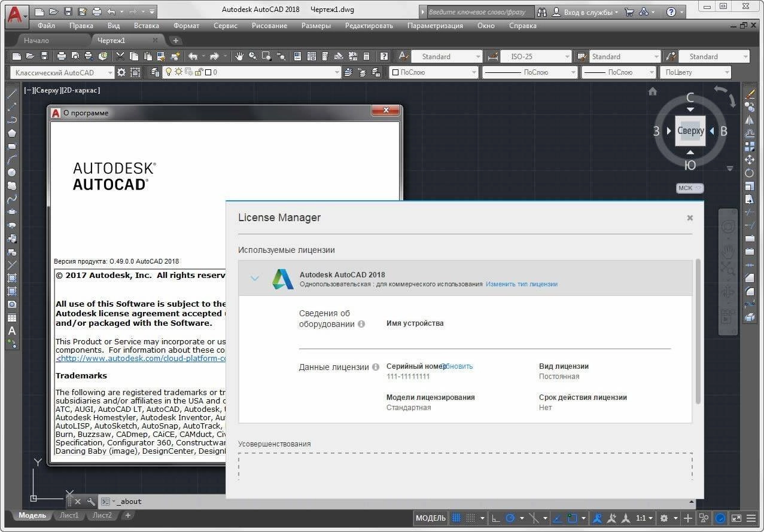This screenshot has height=532, width=764.
Task: Open the Справка menu
Action: [522, 26]
